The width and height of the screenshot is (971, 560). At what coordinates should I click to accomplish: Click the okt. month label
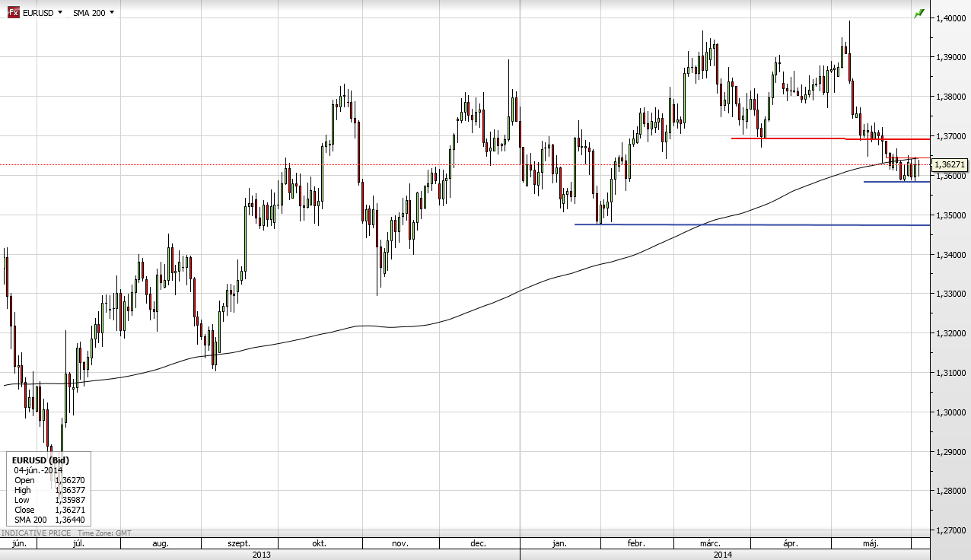320,544
